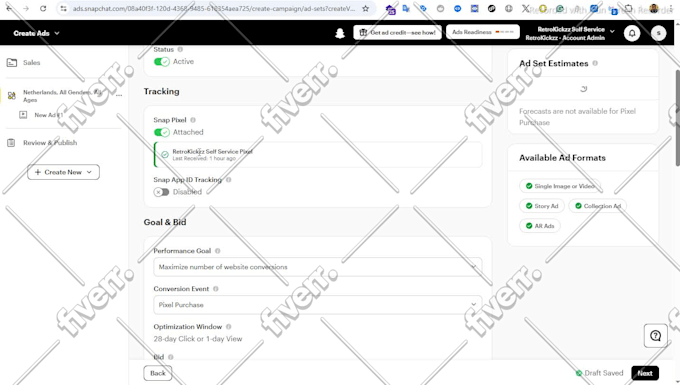Show info tooltip next to Bid
The image size is (680, 385).
pyautogui.click(x=170, y=357)
